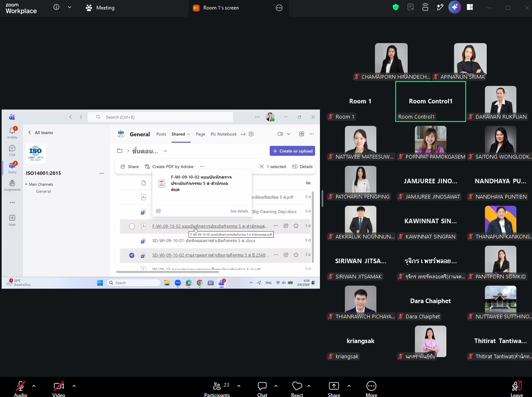
Task: Expand video options arrow next to Video
Action: [x=74, y=386]
